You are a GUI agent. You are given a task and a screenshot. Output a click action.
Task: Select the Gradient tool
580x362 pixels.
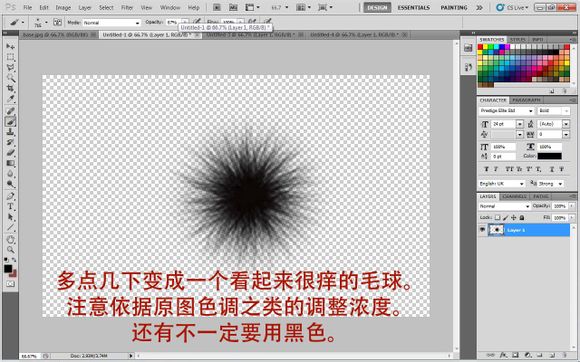tap(10, 163)
